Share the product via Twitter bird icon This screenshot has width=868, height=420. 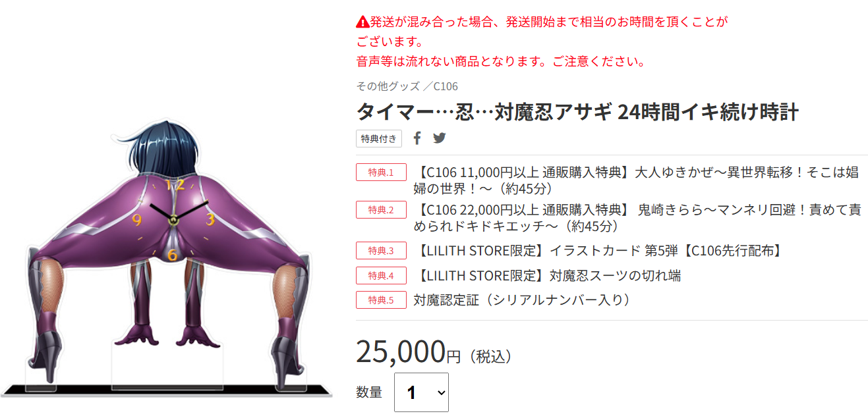pyautogui.click(x=440, y=138)
